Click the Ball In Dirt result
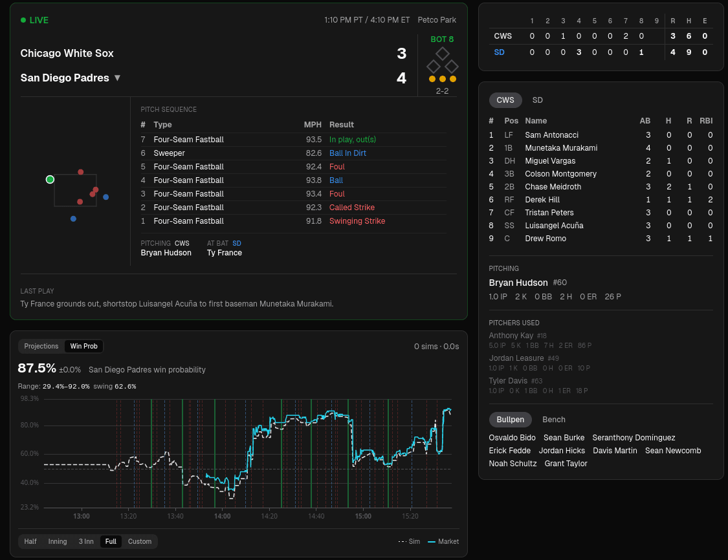 click(347, 153)
